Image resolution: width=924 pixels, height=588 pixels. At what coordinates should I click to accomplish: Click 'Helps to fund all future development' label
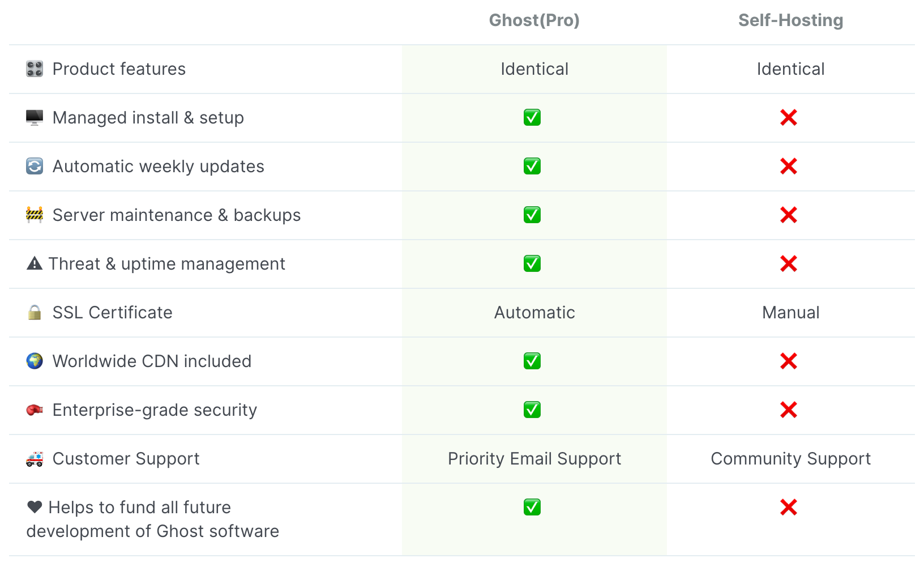(x=153, y=519)
